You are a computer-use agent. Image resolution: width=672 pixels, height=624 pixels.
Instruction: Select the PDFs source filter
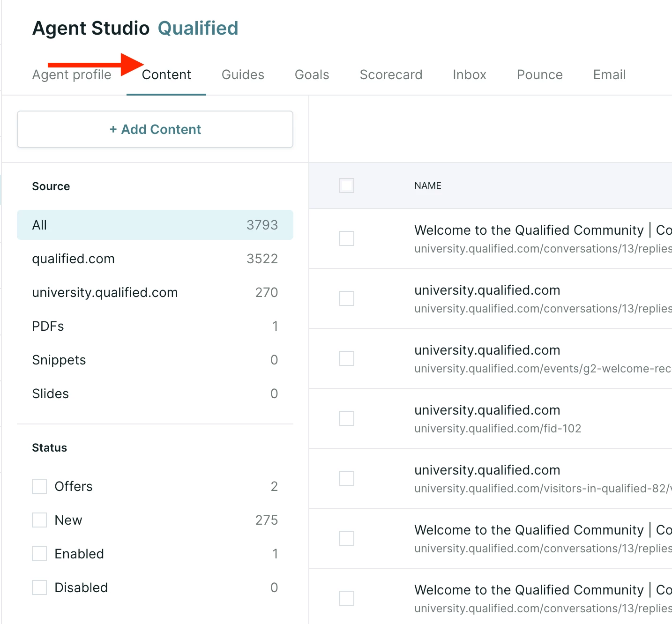155,326
